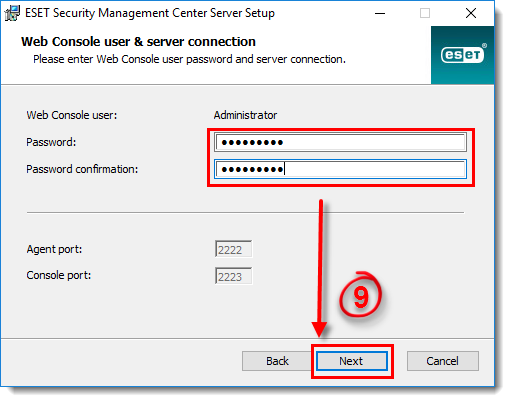Click the ESET logo banner
This screenshot has width=510, height=402.
(x=462, y=55)
